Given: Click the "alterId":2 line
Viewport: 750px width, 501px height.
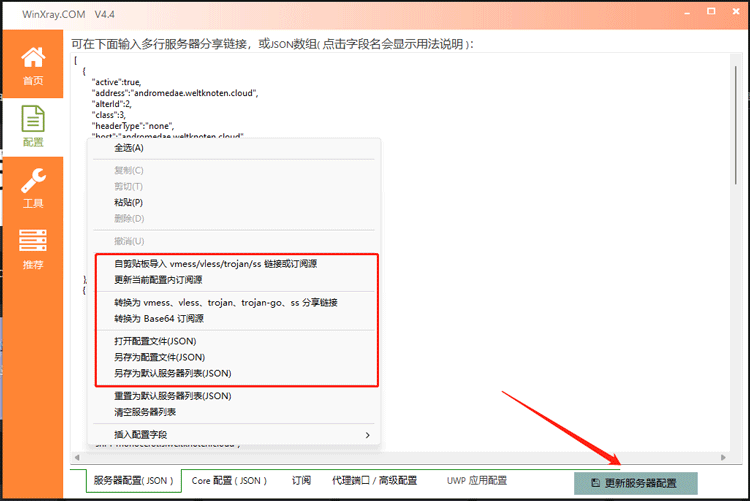Looking at the screenshot, I should pos(111,104).
